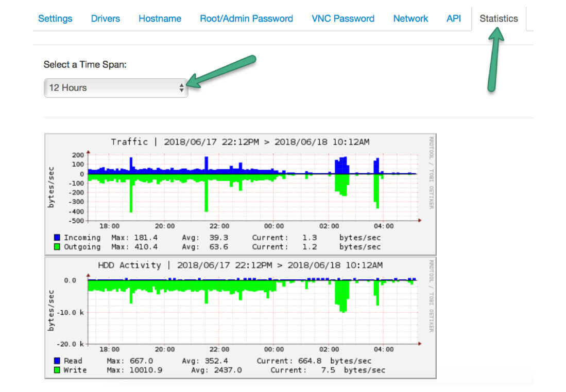566x392 pixels.
Task: Click the blue Read legend swatch
Action: (x=57, y=361)
